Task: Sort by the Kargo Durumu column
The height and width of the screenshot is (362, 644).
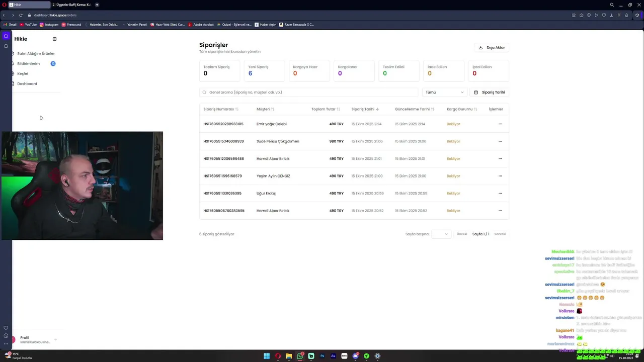Action: 462,109
